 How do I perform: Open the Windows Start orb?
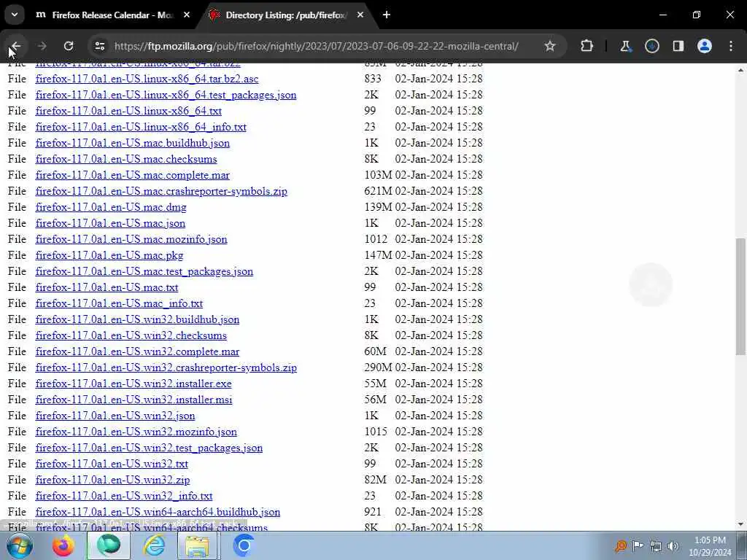20,545
